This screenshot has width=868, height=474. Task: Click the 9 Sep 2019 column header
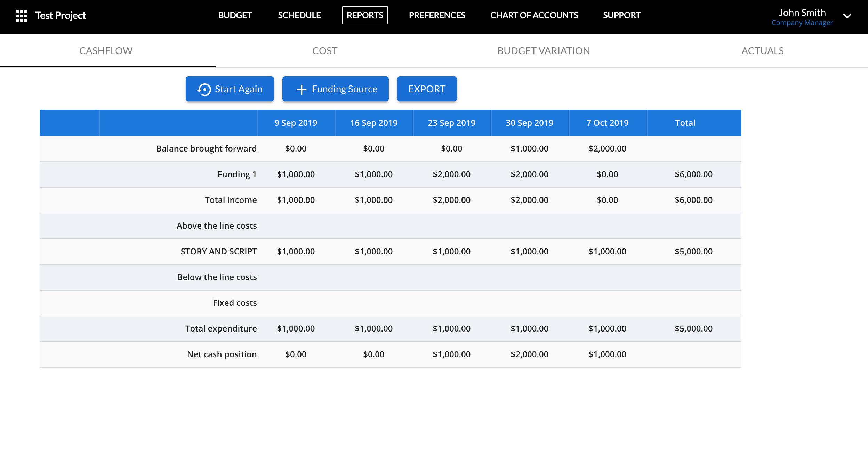296,123
